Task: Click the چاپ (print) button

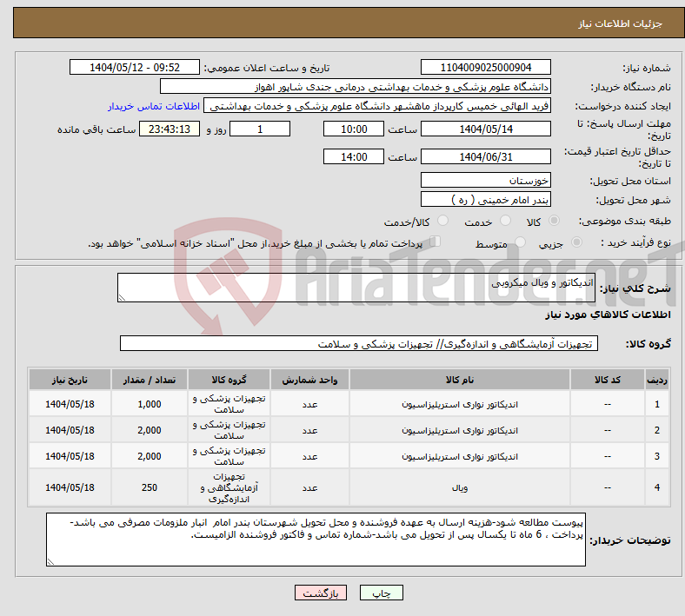Action: coord(381,593)
